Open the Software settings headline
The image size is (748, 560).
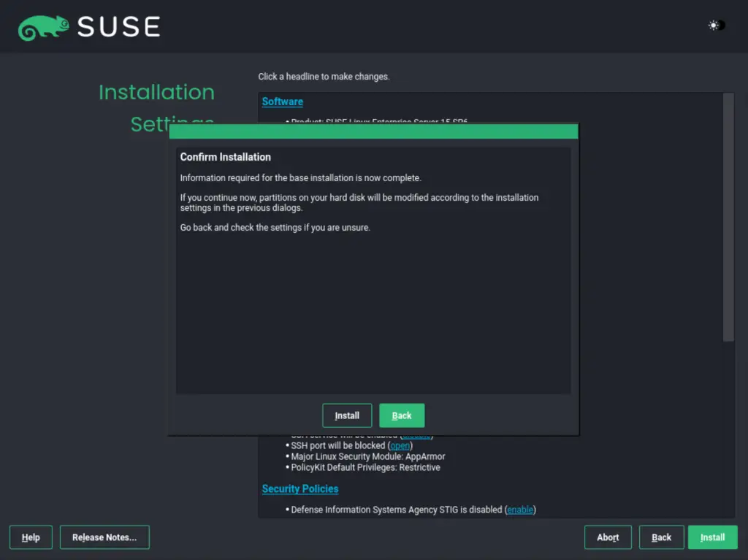282,101
